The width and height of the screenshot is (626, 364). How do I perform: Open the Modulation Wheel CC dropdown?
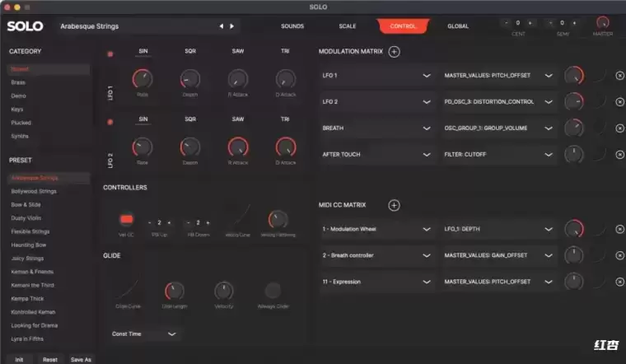tap(376, 229)
